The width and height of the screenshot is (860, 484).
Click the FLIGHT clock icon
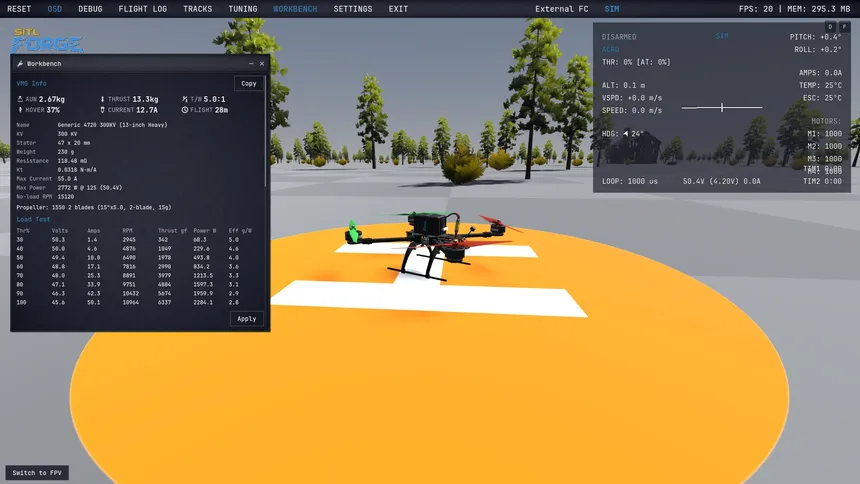185,110
